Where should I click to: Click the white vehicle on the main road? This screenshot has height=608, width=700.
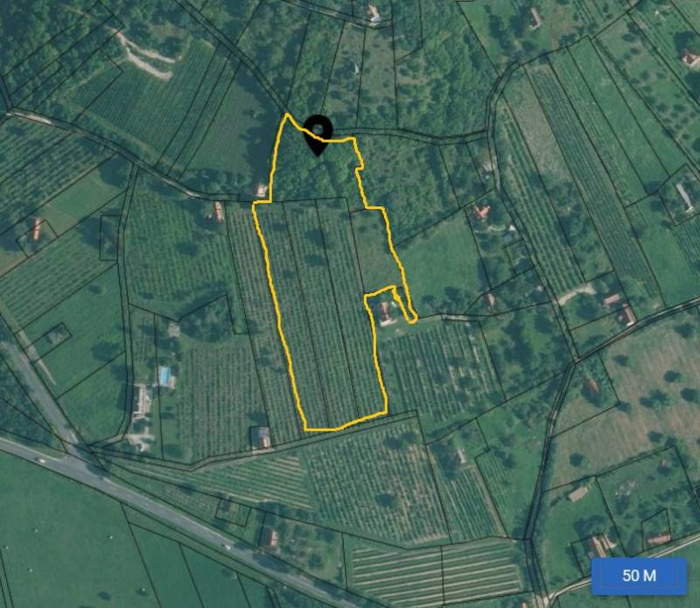click(x=41, y=461)
